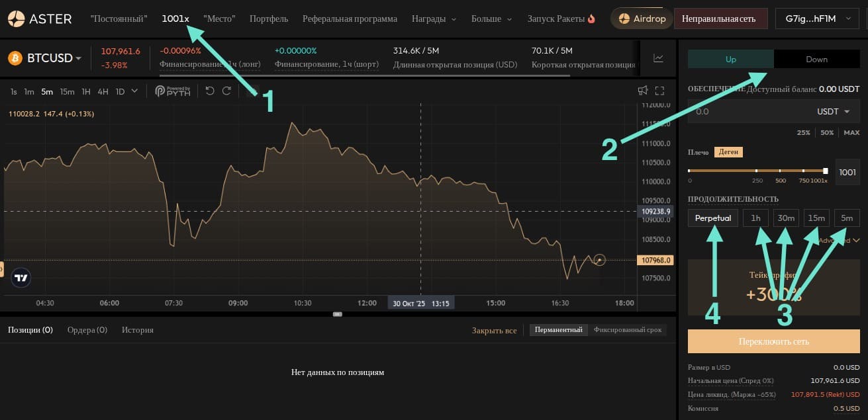Set collateral to MAX
This screenshot has height=420, width=868.
tap(851, 133)
